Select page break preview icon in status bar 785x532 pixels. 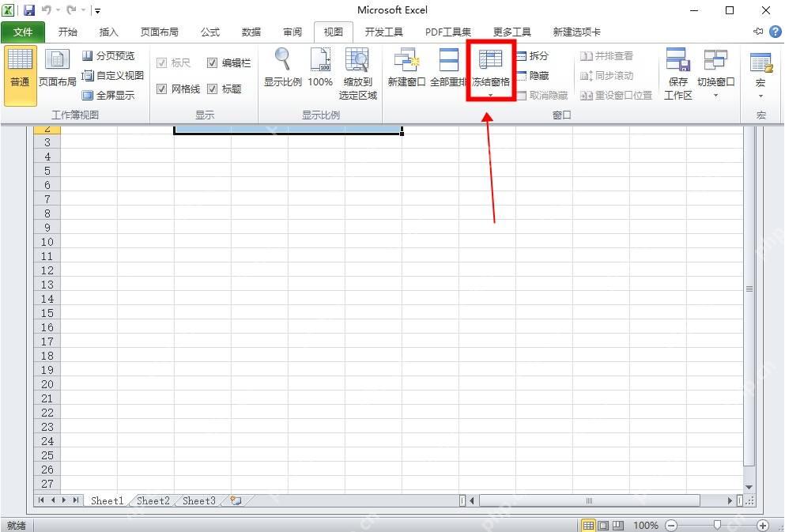coord(619,526)
